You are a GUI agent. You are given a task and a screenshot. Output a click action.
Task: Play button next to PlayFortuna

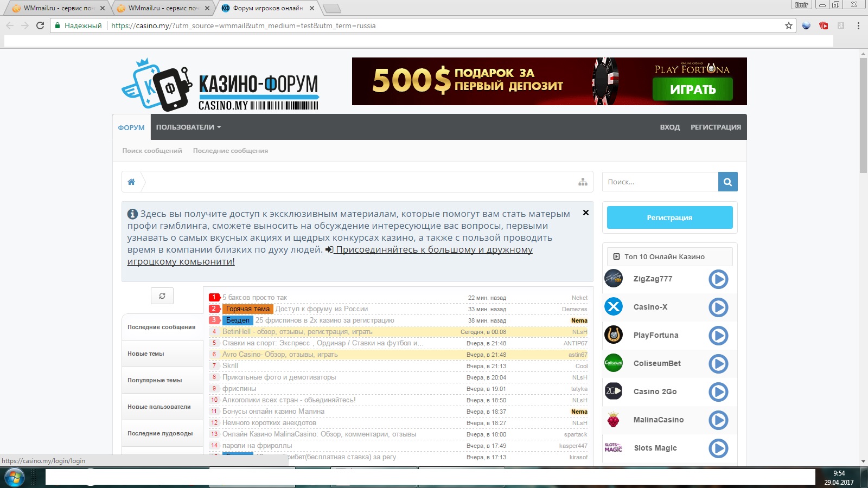coord(718,336)
